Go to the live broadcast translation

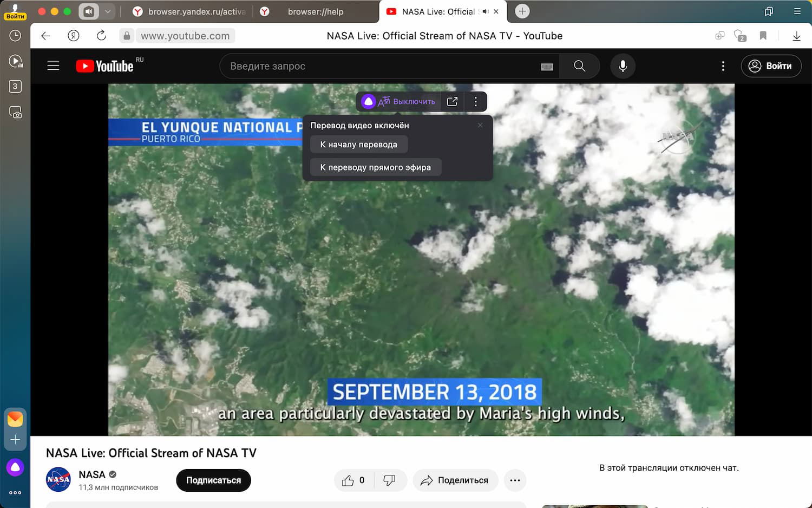[376, 167]
